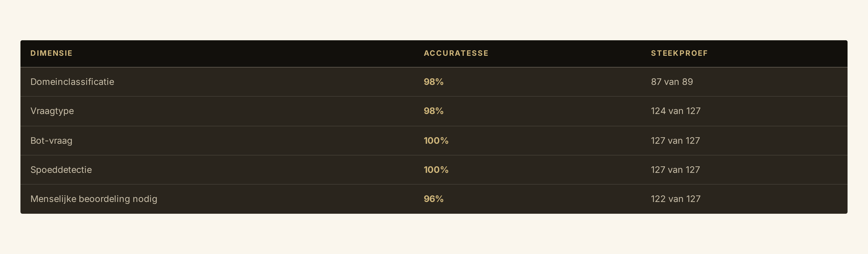Click the Bot-vraag dimension cell
This screenshot has height=254, width=868.
pos(51,141)
